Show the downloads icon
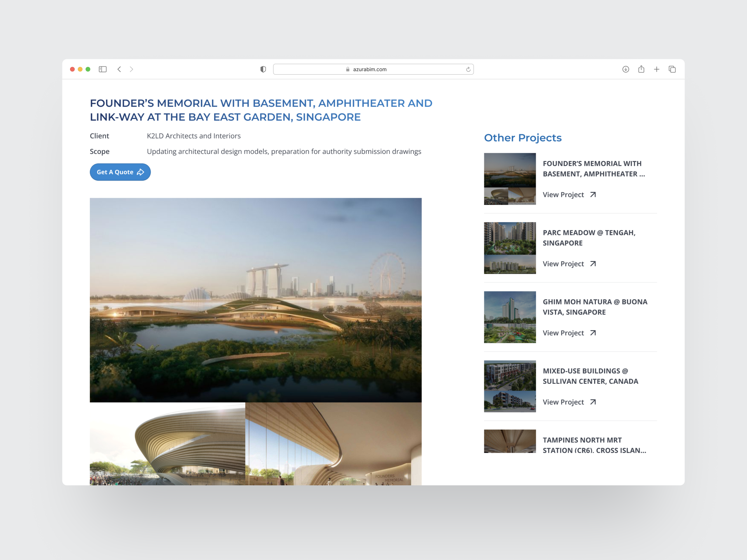Image resolution: width=747 pixels, height=560 pixels. 625,69
